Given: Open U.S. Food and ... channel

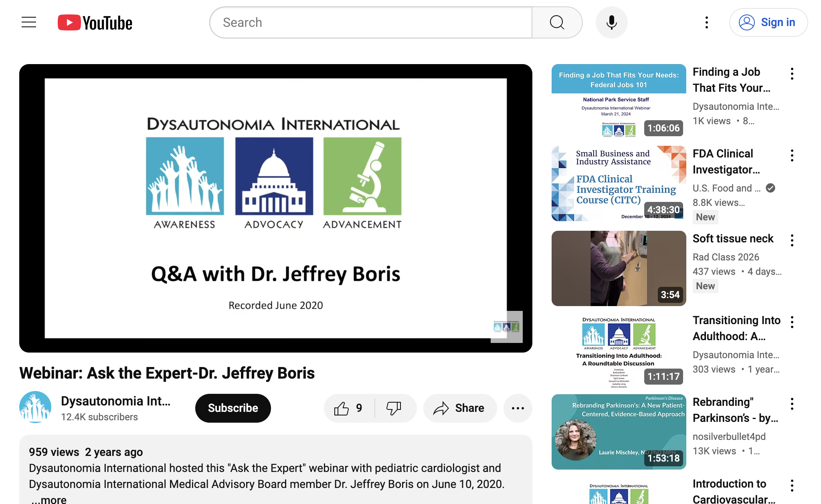Looking at the screenshot, I should tap(726, 188).
